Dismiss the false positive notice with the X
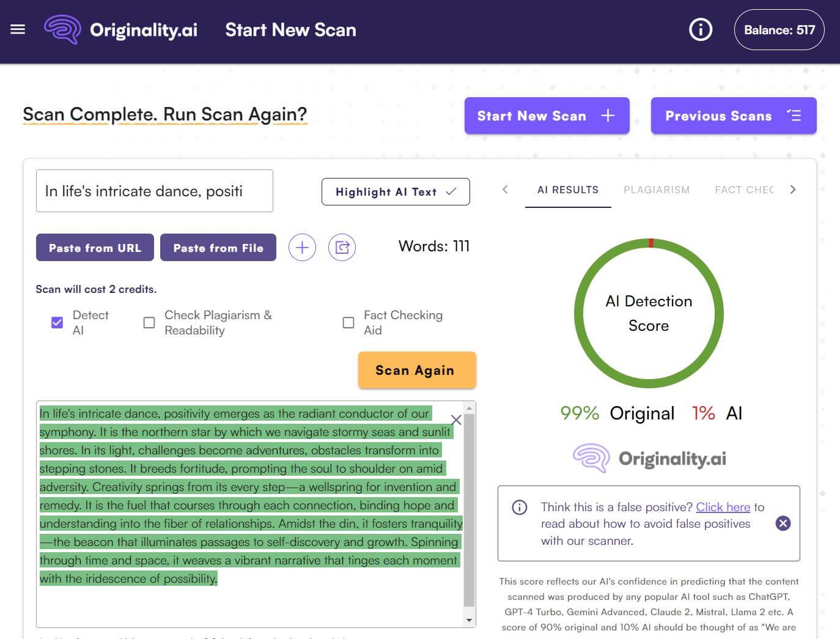This screenshot has width=840, height=639. pyautogui.click(x=783, y=523)
